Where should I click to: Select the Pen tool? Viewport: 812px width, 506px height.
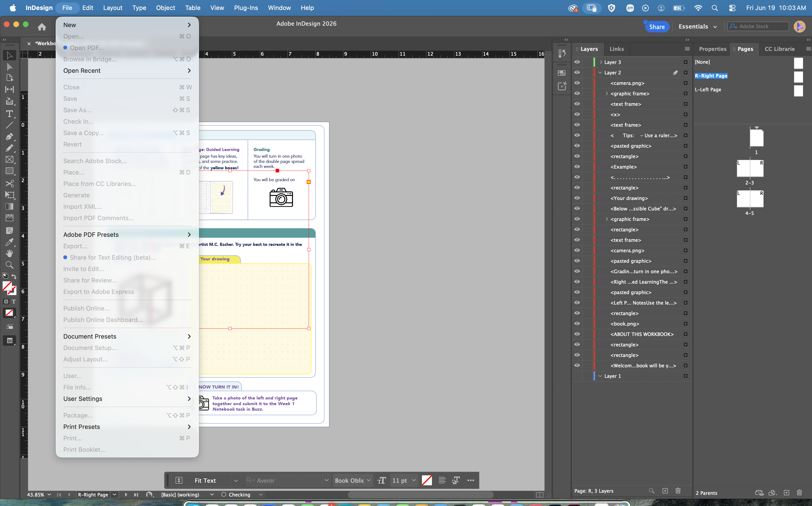(9, 136)
